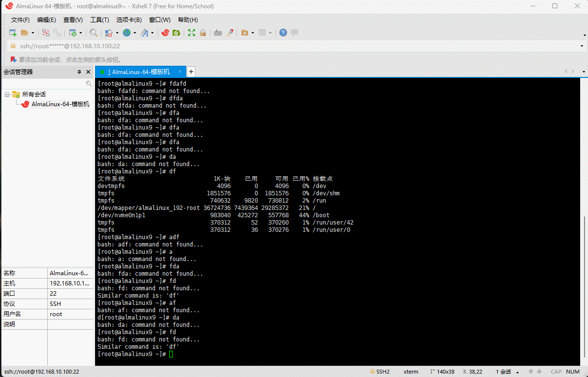Toggle pin on the Session Manager panel

point(79,72)
